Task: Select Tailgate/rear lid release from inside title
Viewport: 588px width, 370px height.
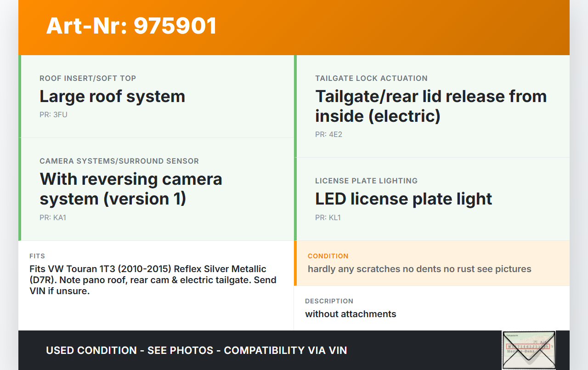Action: click(430, 106)
